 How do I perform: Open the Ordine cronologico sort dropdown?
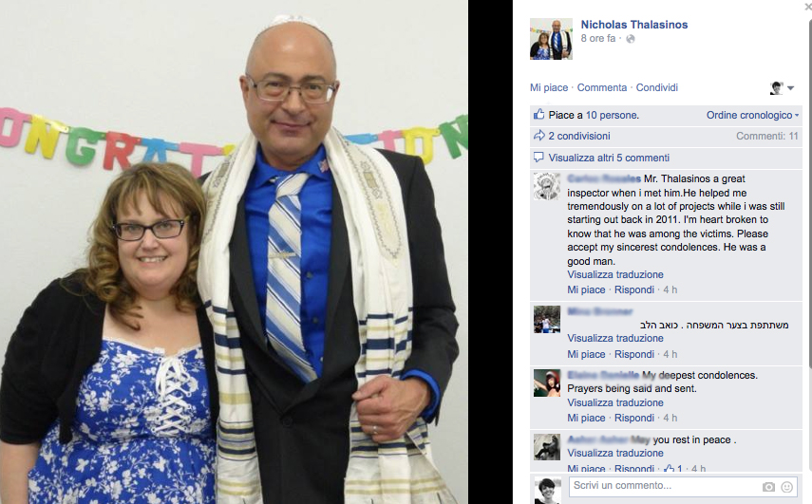tap(752, 115)
